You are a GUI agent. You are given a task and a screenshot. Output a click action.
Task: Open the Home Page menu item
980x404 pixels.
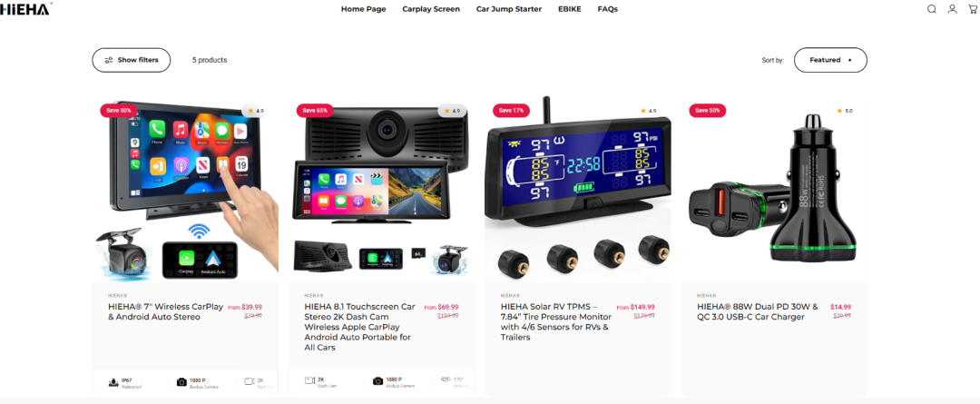click(x=363, y=9)
